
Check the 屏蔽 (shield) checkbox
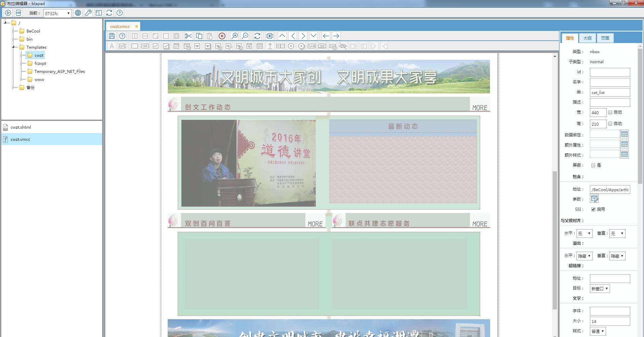[593, 165]
